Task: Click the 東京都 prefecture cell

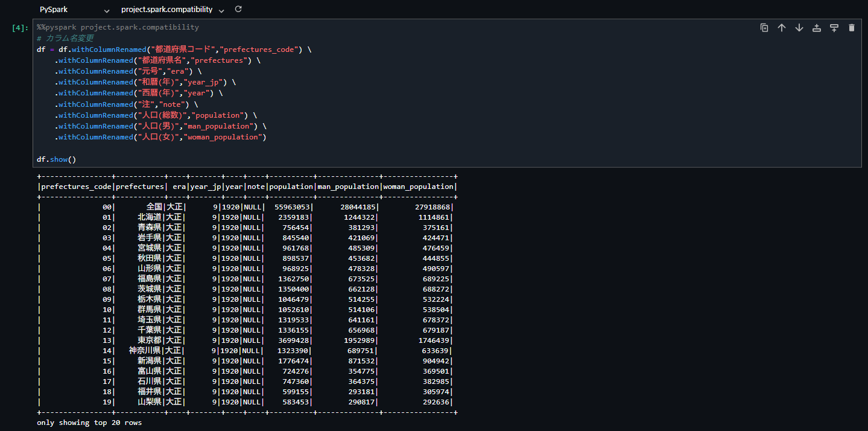Action: tap(150, 340)
